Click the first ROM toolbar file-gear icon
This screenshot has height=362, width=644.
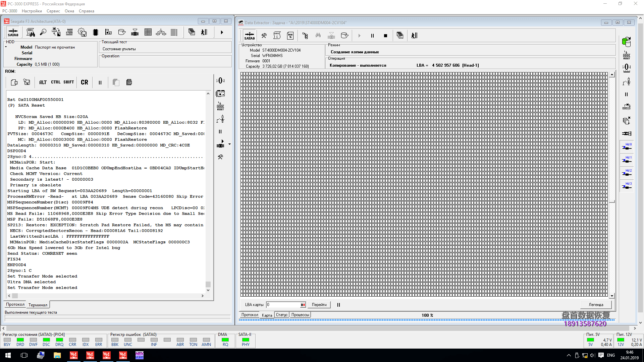click(14, 82)
